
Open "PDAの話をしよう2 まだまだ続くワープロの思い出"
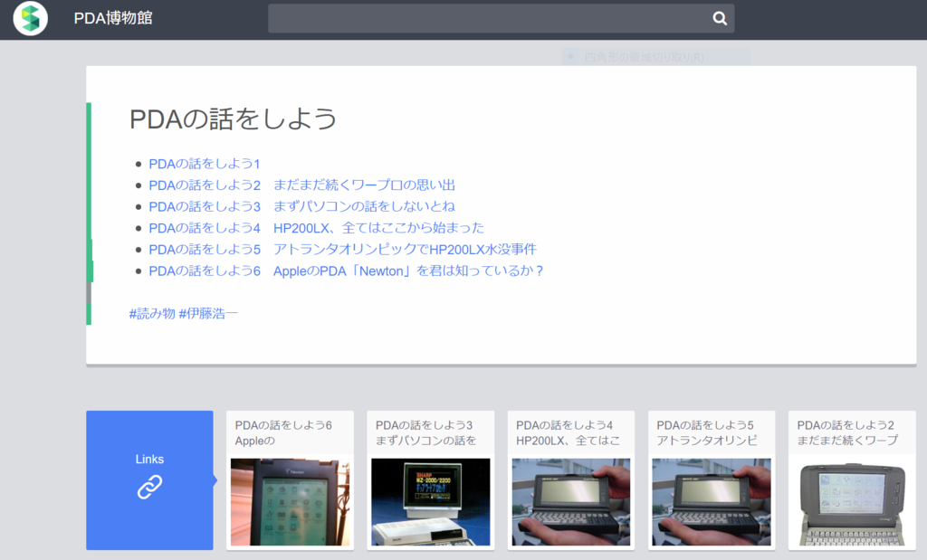[301, 185]
